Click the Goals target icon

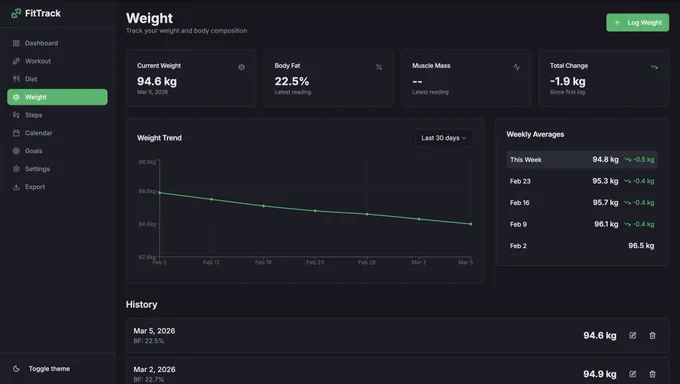click(16, 151)
